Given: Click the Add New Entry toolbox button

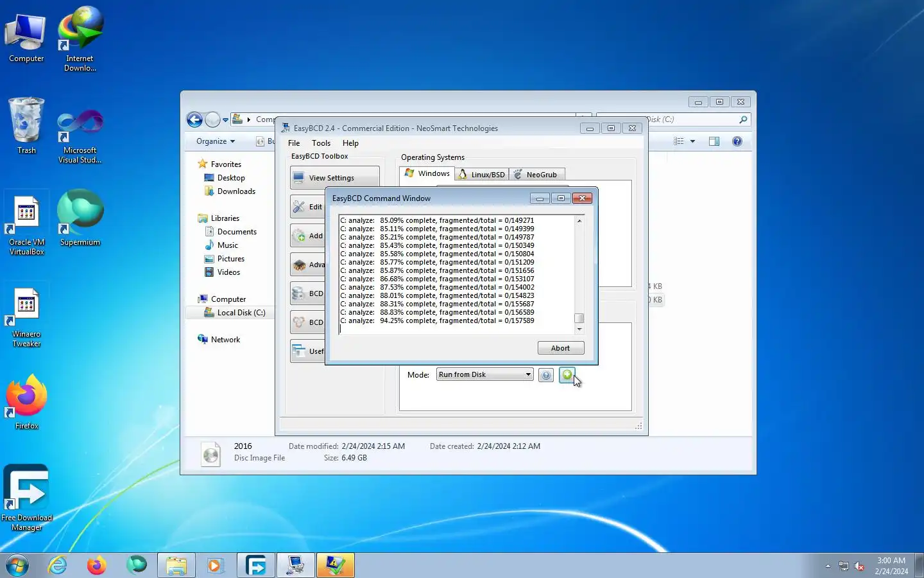Looking at the screenshot, I should pos(308,235).
